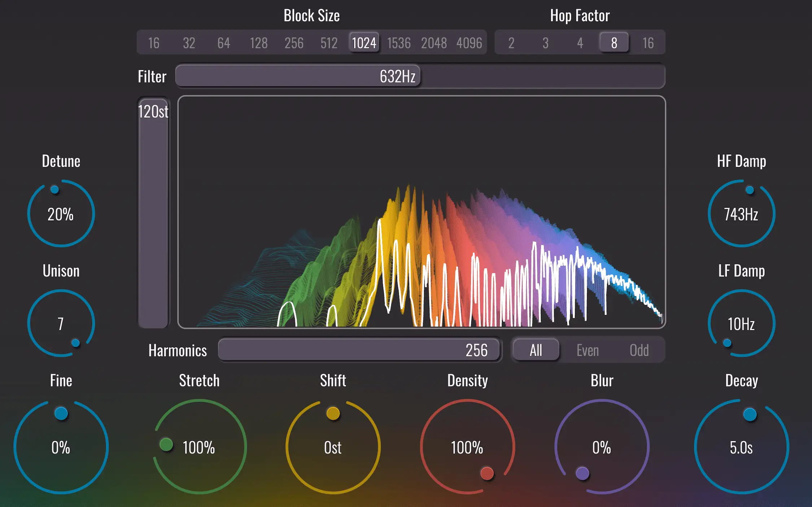This screenshot has height=507, width=812.
Task: Click the spectrum visualizer display
Action: [x=422, y=212]
